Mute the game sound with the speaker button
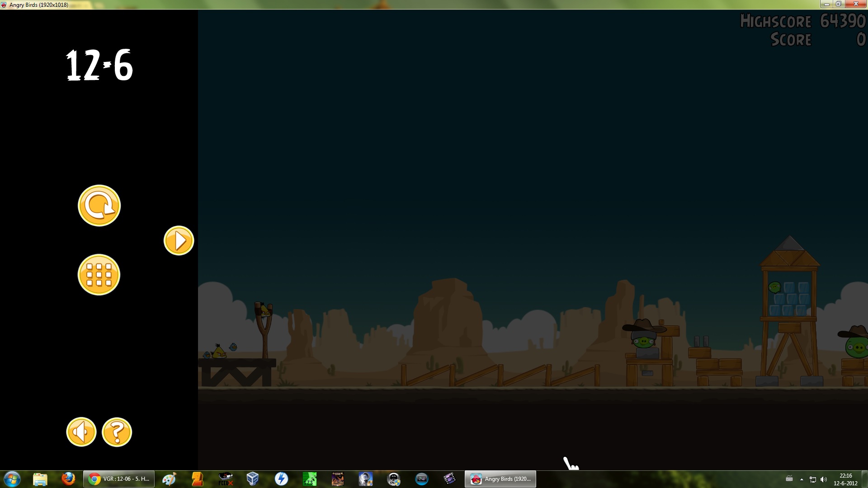The height and width of the screenshot is (488, 868). (81, 432)
